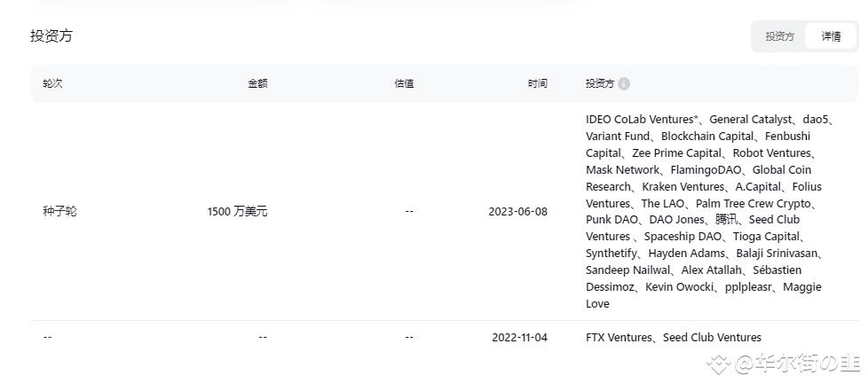This screenshot has height=383, width=868.
Task: Open the IDEO CoLab Ventures investor link
Action: pyautogui.click(x=641, y=120)
